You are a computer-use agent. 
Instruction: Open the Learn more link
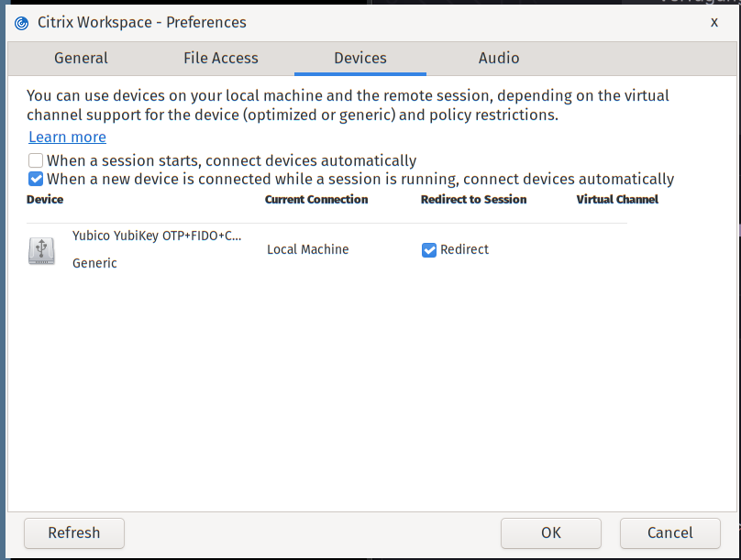tap(68, 137)
